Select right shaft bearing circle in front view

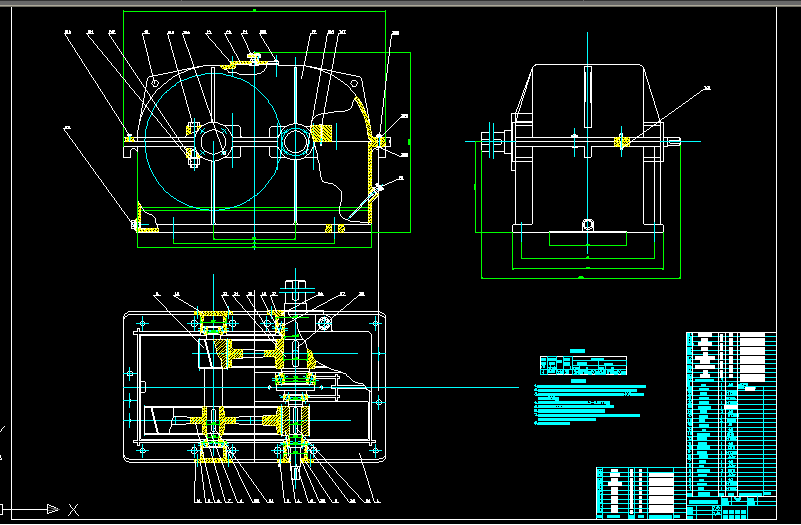[294, 141]
